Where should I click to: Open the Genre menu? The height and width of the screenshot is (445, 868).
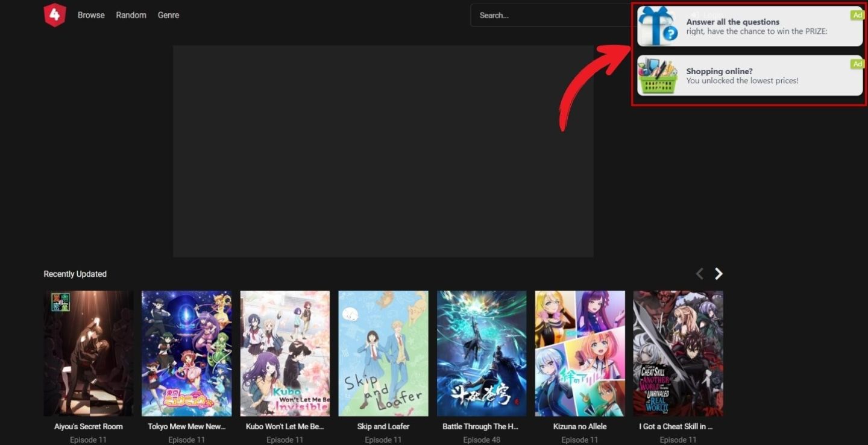click(168, 15)
